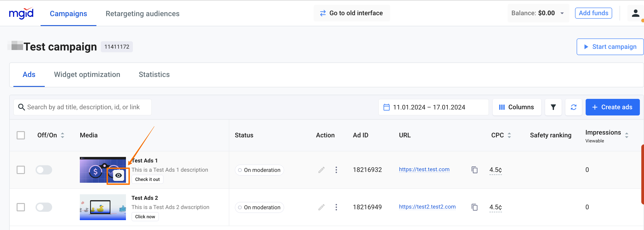Expand the Balance dropdown
This screenshot has width=644, height=230.
(x=562, y=13)
